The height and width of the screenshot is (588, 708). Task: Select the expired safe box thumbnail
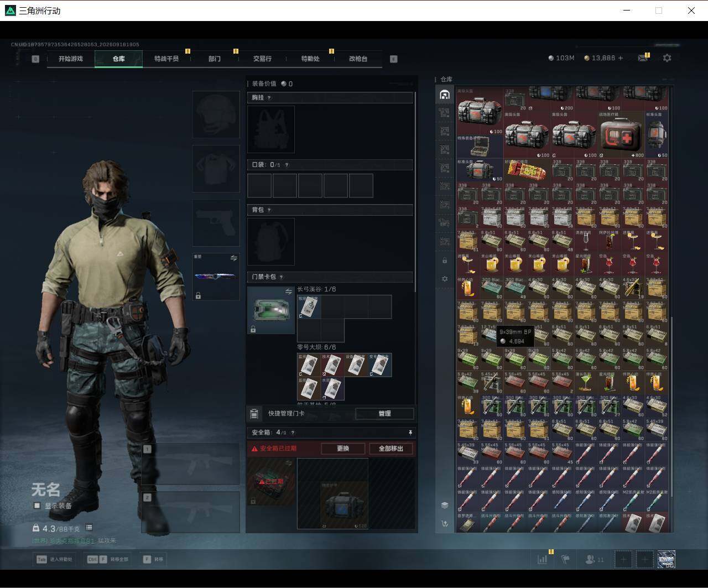[271, 482]
